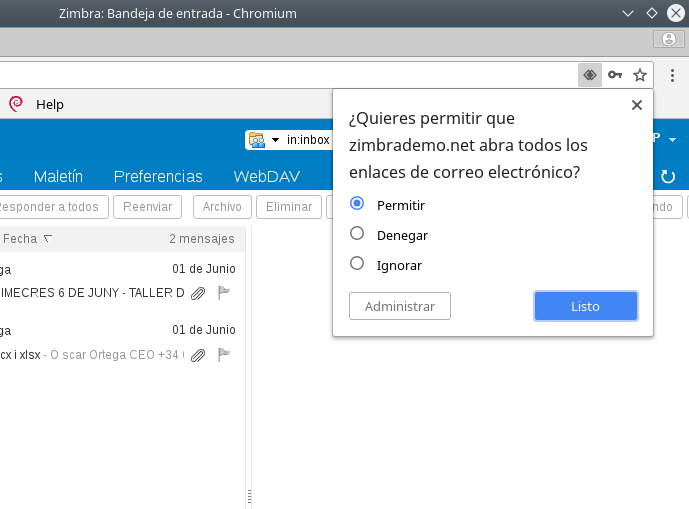Click the Debian swirl logo
The image size is (689, 509).
click(x=16, y=104)
